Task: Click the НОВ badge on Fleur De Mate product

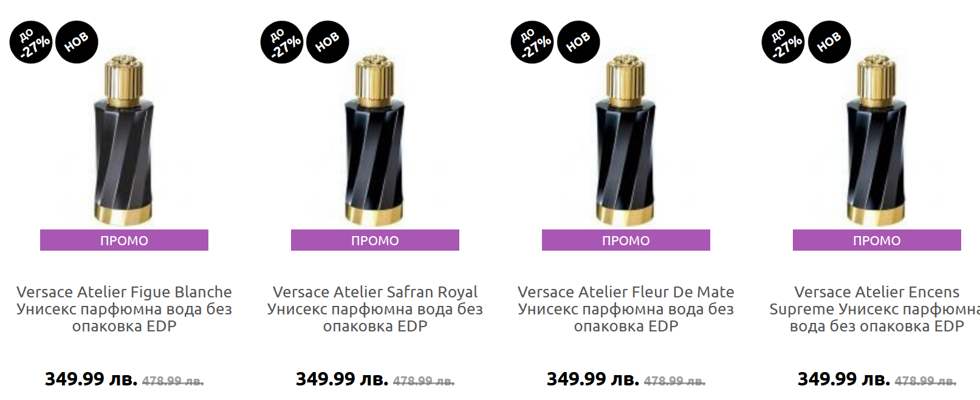Action: [578, 42]
